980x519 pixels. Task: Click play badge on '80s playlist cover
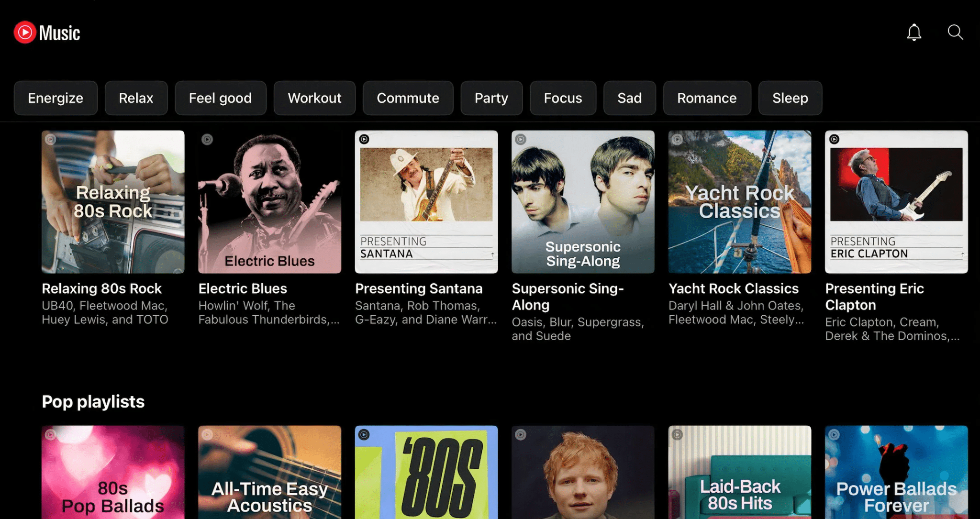click(x=364, y=434)
